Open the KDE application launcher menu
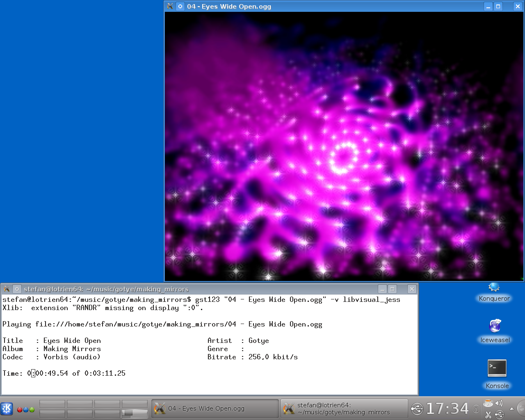This screenshot has width=525, height=420. pyautogui.click(x=7, y=409)
